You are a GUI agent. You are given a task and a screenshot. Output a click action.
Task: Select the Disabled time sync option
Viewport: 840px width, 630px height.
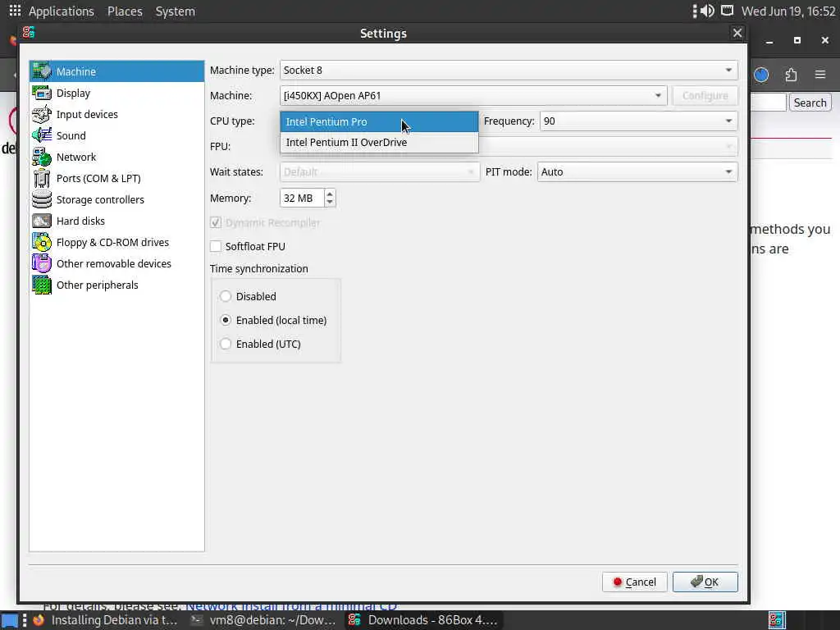click(x=226, y=296)
